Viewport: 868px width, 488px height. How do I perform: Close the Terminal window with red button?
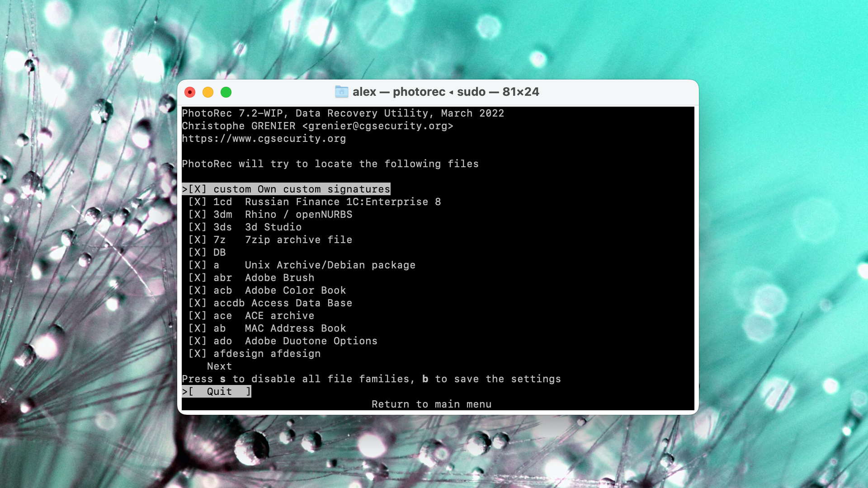(190, 92)
